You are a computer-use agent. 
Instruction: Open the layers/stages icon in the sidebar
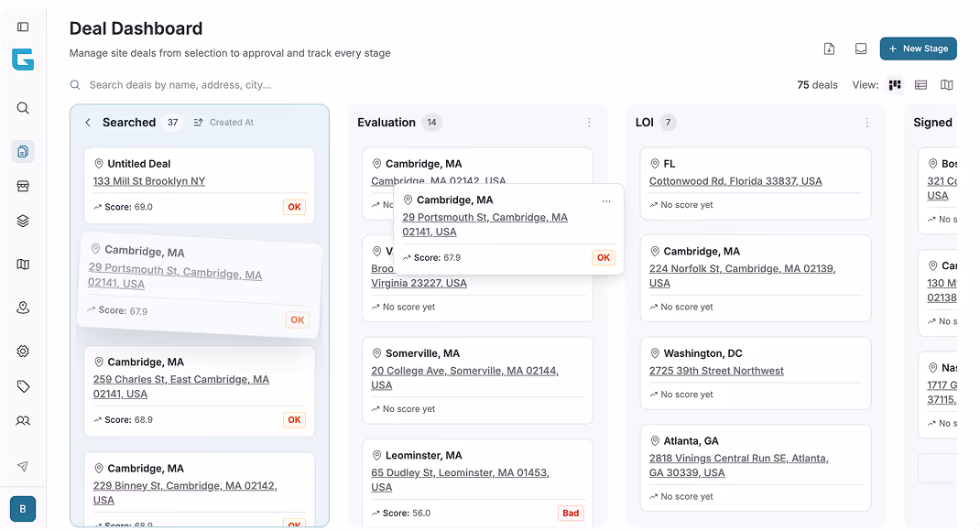pyautogui.click(x=22, y=221)
